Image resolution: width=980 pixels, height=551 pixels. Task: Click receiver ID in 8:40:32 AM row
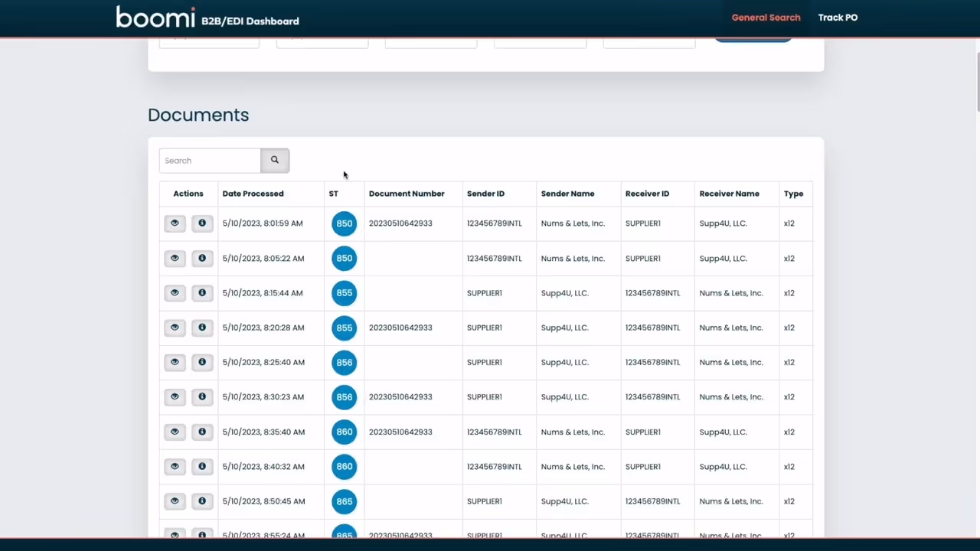pyautogui.click(x=642, y=467)
